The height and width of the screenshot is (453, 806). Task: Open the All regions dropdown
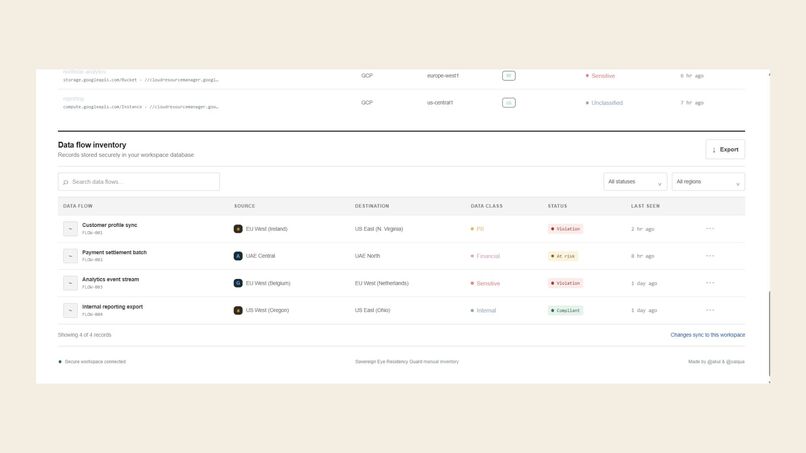tap(708, 182)
